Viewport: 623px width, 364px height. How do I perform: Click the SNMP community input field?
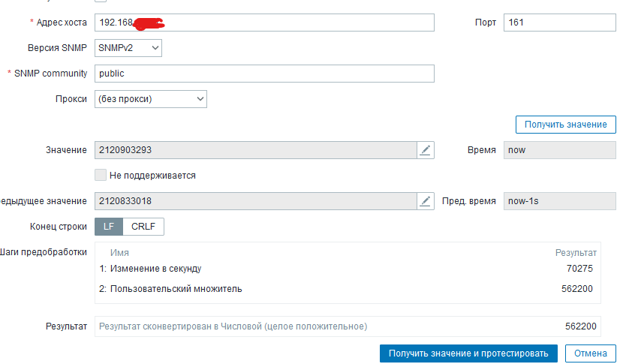click(264, 74)
